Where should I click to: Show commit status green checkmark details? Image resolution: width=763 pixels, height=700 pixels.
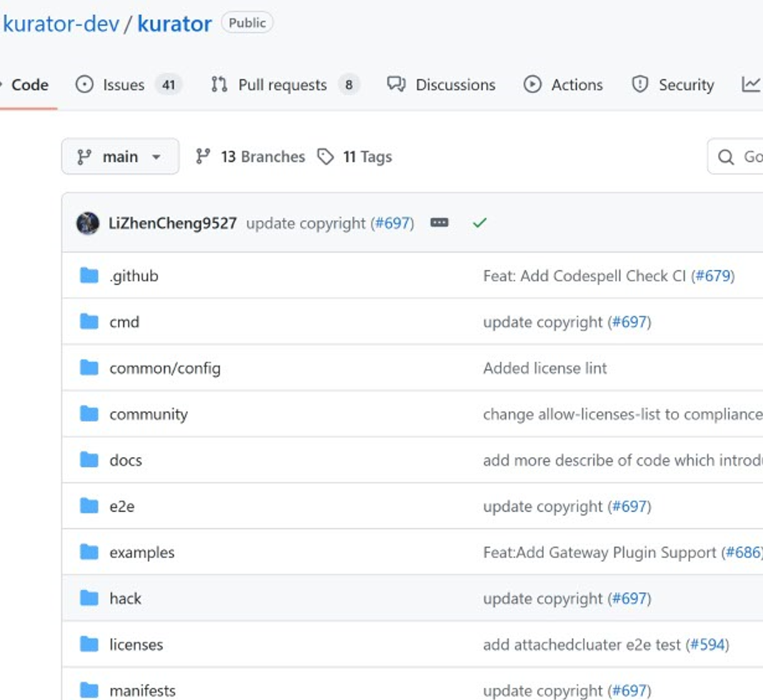(480, 223)
